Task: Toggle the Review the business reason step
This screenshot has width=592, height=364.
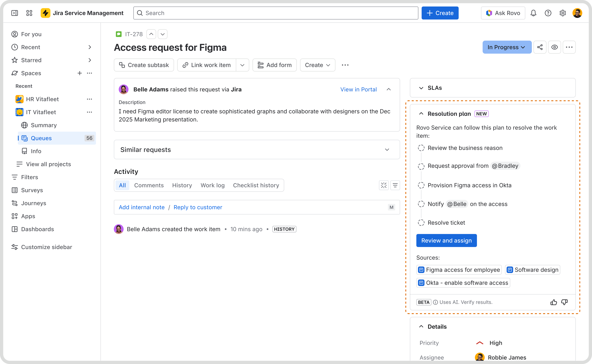Action: coord(421,148)
